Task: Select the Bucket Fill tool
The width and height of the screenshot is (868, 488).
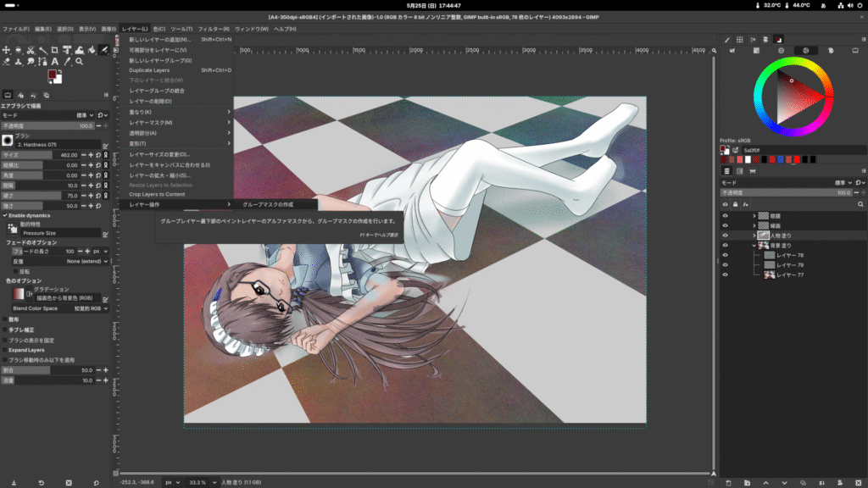Action: tap(92, 50)
